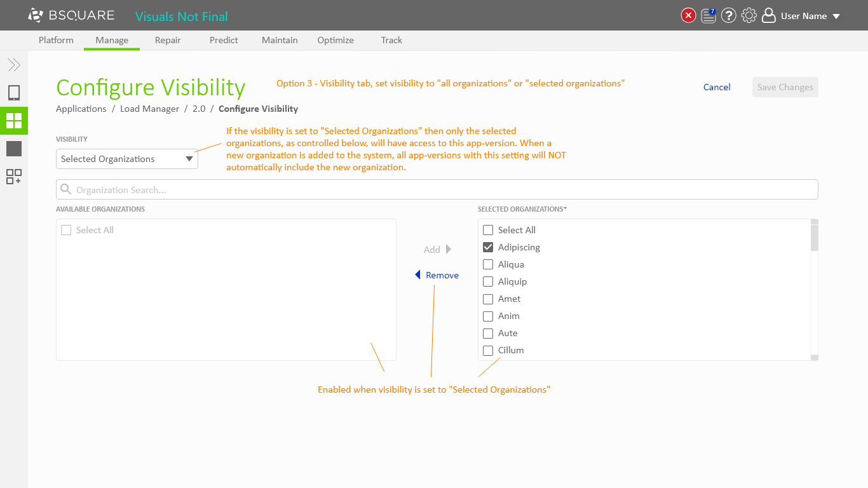Click the Cancel link
868x488 pixels.
tap(717, 87)
